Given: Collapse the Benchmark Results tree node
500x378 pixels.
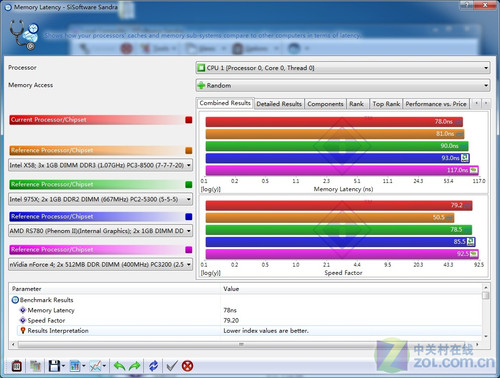Looking at the screenshot, I should click(x=15, y=300).
